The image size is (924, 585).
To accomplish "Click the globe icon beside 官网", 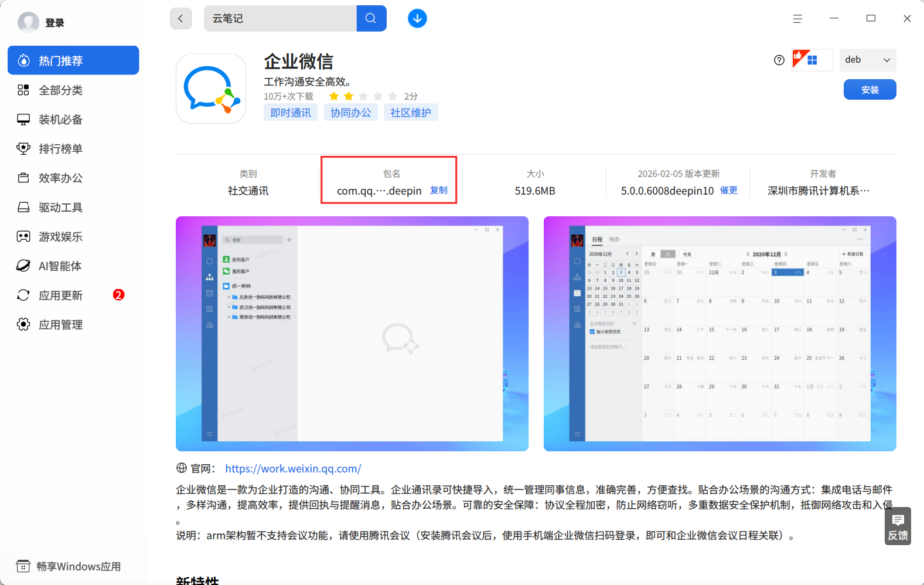I will pos(182,468).
